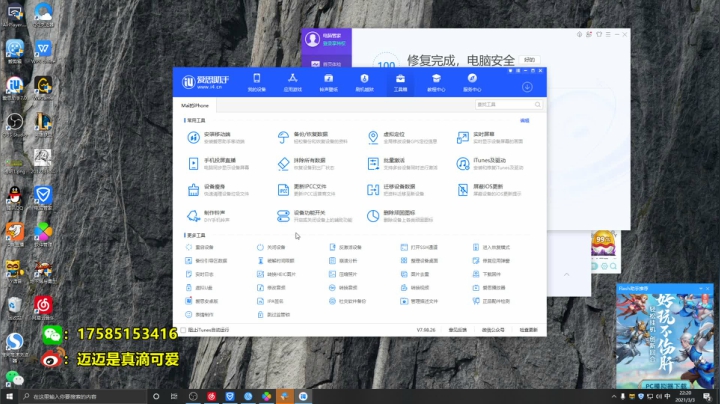Click the tool search input field
This screenshot has height=404, width=720.
(509, 105)
